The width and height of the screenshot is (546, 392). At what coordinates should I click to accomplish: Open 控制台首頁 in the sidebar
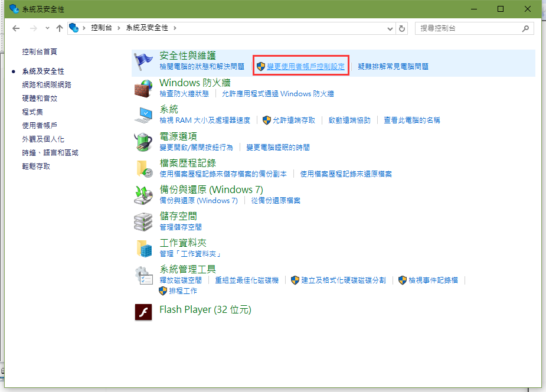coord(40,52)
